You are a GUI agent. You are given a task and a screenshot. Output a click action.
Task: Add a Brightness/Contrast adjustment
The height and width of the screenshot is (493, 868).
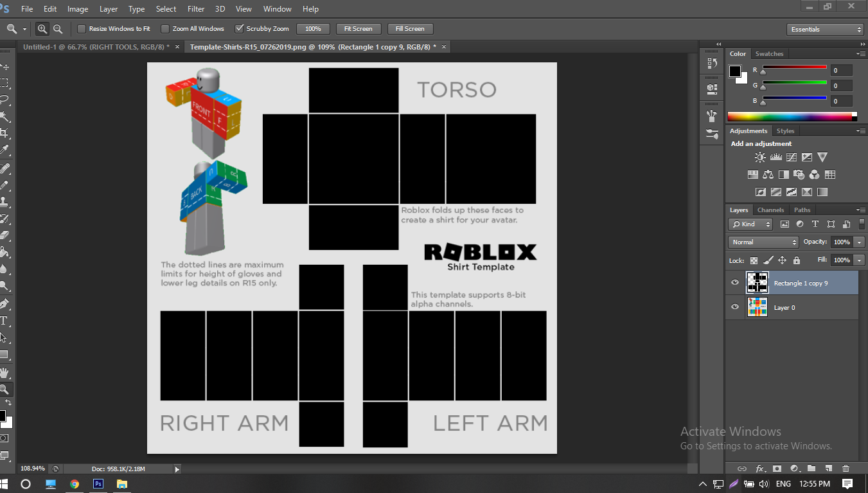click(760, 157)
